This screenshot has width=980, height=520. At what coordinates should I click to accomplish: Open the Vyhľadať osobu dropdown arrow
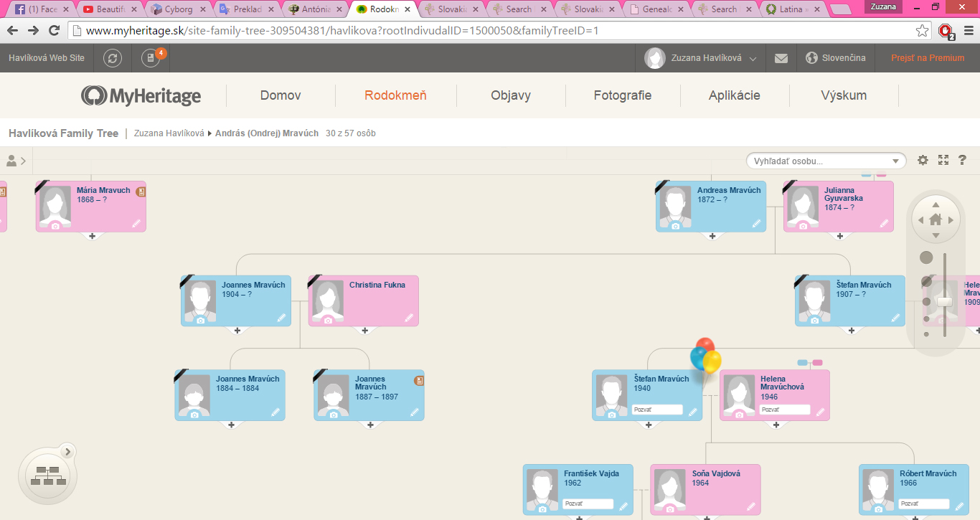pos(895,161)
